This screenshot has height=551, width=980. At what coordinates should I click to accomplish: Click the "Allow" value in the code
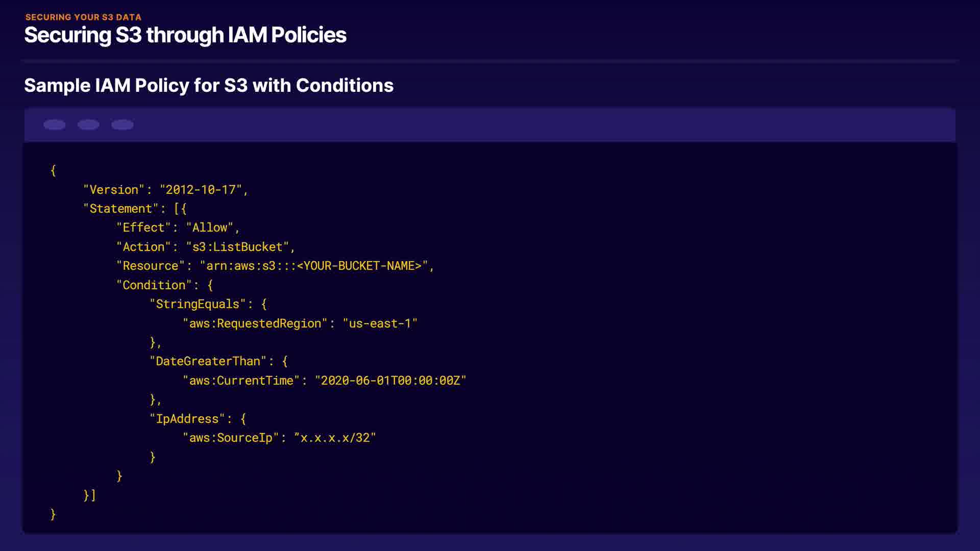[209, 228]
